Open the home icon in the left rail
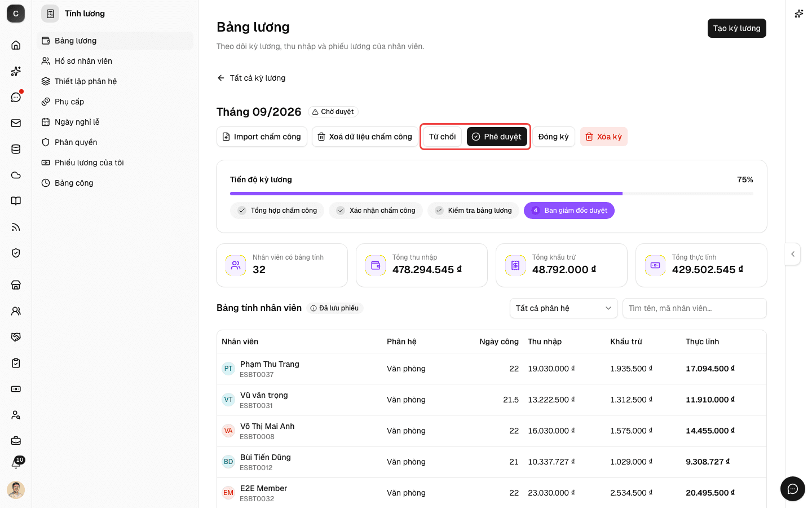This screenshot has width=812, height=508. coord(16,45)
